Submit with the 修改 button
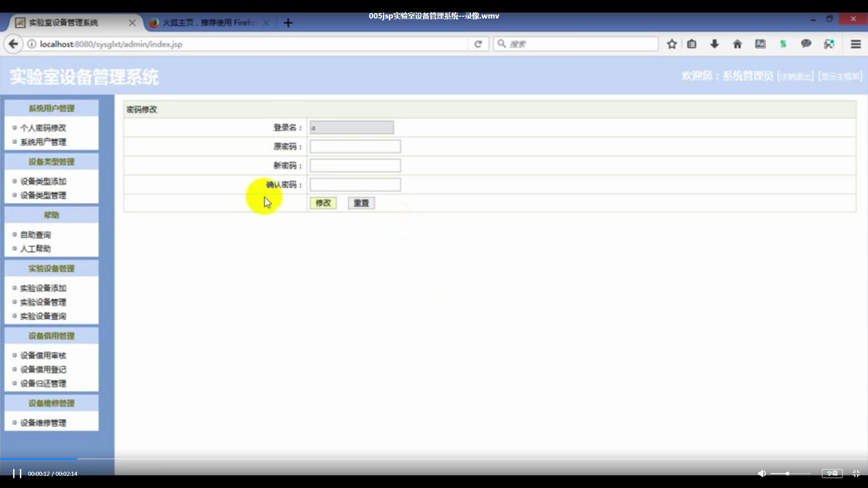Image resolution: width=868 pixels, height=488 pixels. coord(323,203)
